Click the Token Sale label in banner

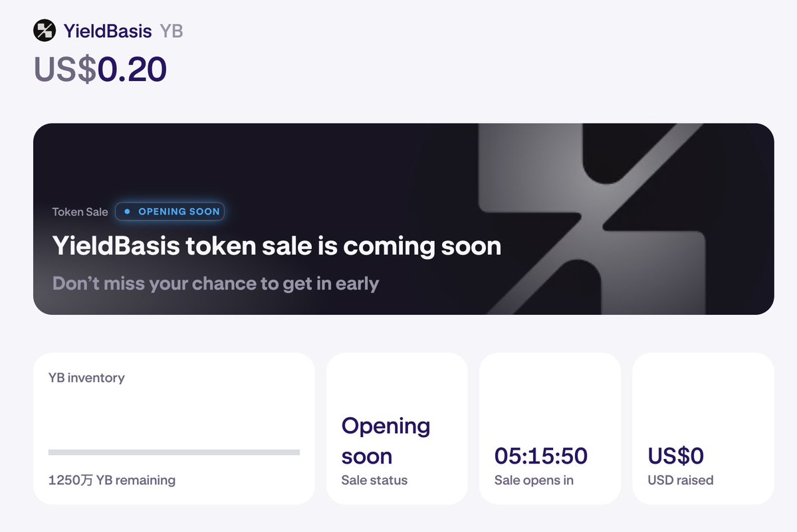click(x=80, y=212)
